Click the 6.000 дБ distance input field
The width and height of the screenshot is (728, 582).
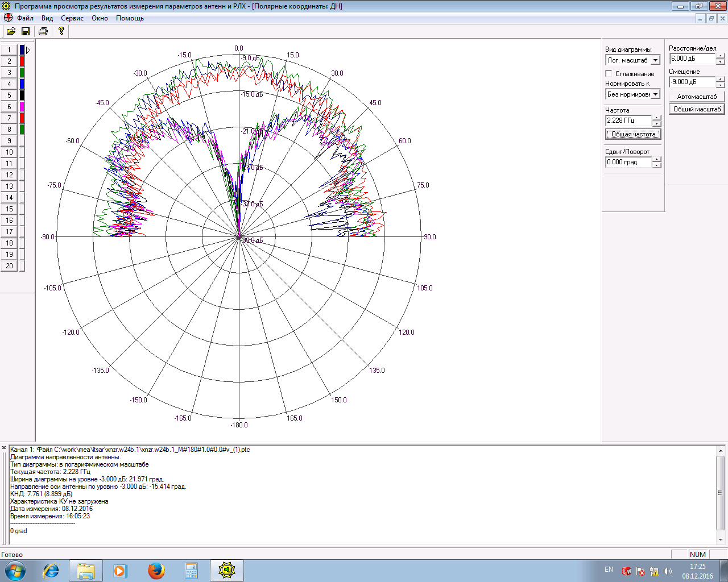692,59
